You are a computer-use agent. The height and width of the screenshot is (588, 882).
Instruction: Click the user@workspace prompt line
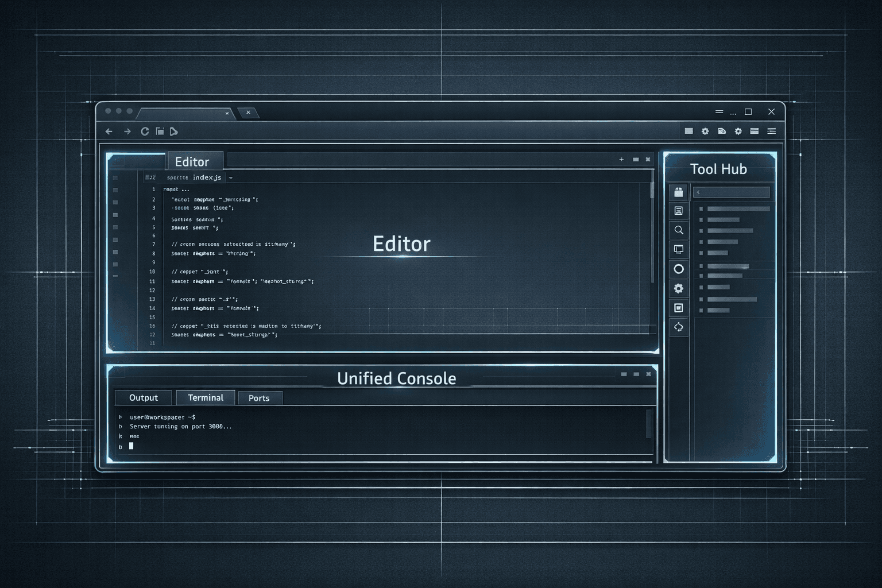click(x=163, y=417)
